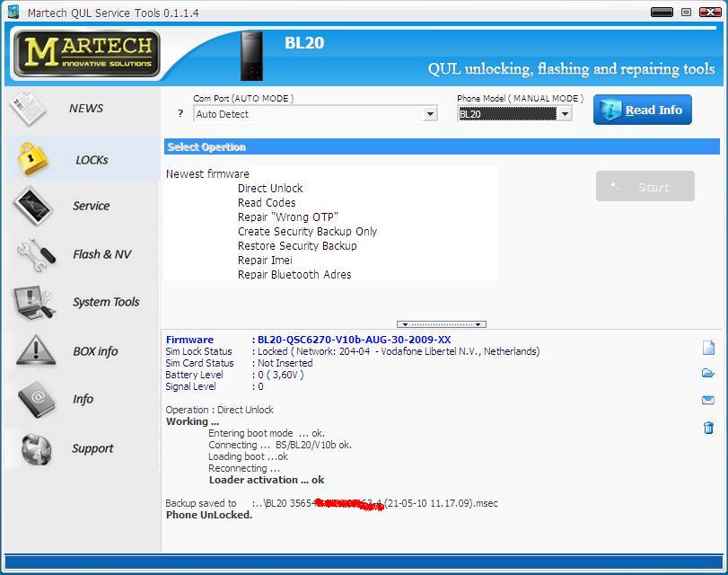Click the question mark beside Com Port

pos(180,113)
